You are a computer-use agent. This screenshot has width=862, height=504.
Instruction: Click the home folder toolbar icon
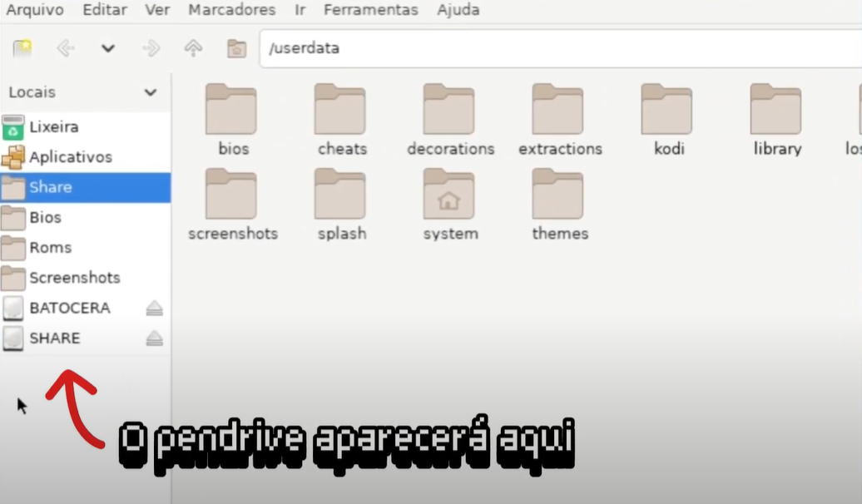[x=236, y=48]
